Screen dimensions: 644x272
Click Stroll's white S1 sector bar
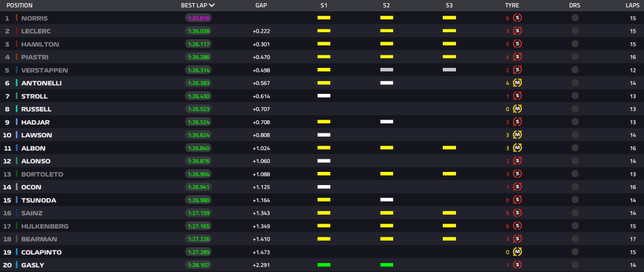[x=324, y=96]
